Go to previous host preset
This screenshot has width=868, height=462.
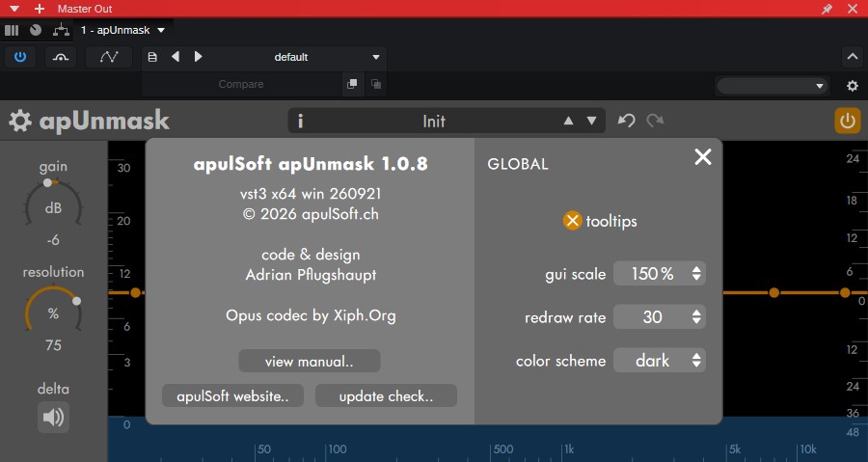tap(176, 57)
